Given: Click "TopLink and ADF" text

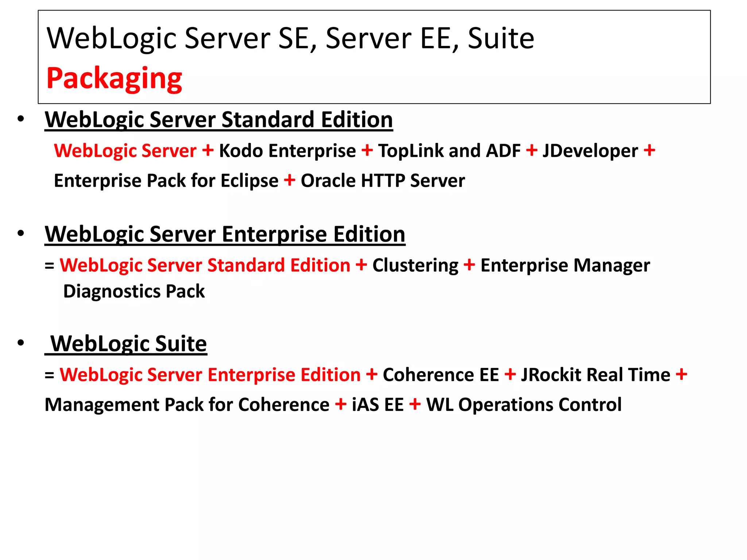Looking at the screenshot, I should [449, 151].
